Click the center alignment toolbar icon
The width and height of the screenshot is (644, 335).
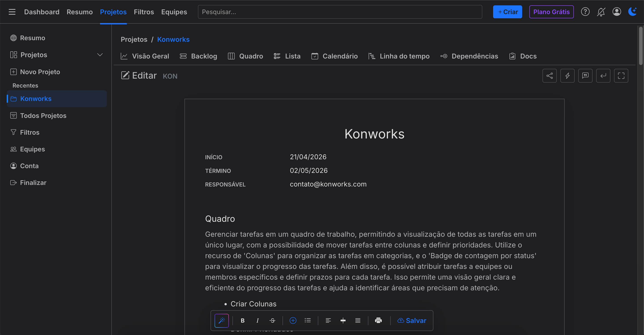pos(343,320)
